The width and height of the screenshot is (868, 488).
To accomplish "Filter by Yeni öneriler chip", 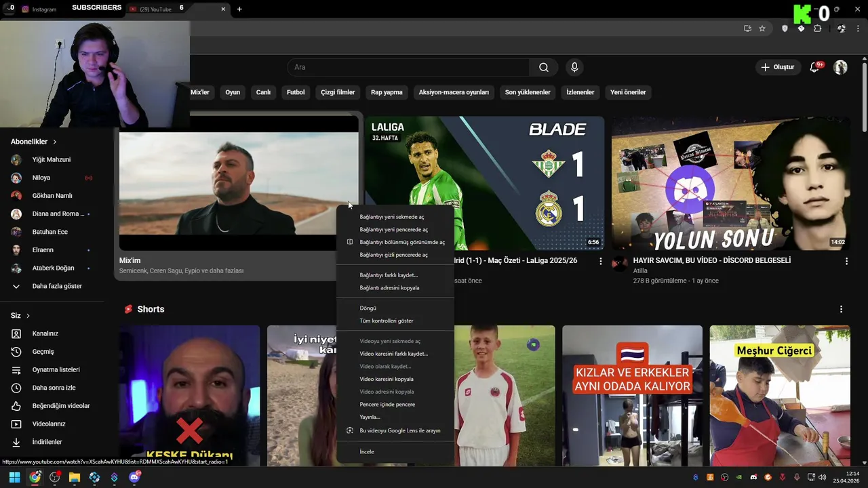I will (x=628, y=92).
